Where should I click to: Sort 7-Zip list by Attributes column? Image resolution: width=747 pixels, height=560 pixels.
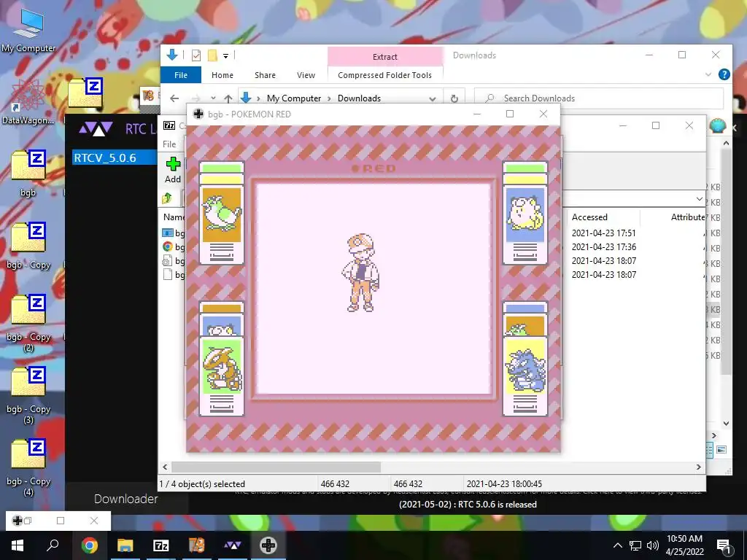point(688,217)
